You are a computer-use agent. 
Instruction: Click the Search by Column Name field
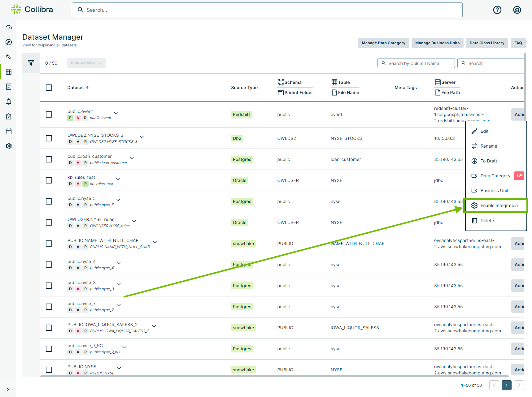point(416,63)
